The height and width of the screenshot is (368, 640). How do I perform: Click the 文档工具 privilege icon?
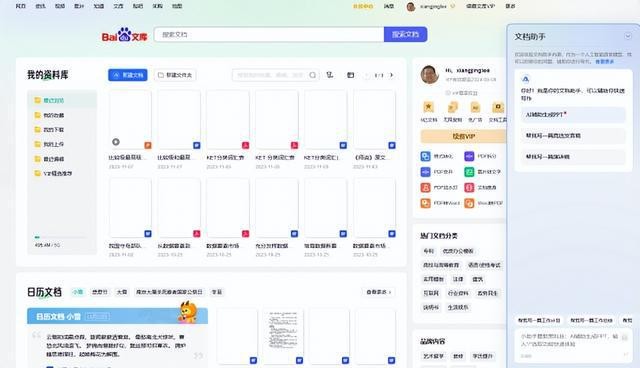point(498,107)
